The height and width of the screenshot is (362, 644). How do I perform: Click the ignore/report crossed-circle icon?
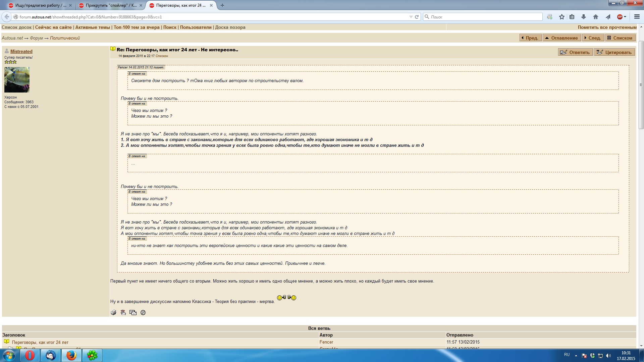click(143, 312)
